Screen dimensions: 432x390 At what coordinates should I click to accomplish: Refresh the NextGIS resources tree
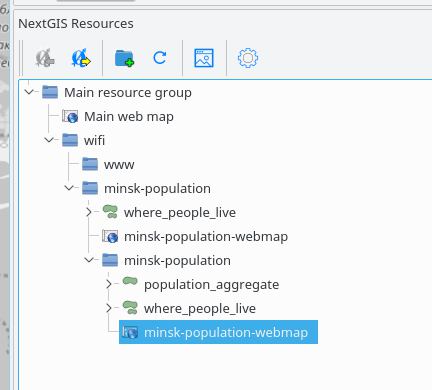pos(160,58)
